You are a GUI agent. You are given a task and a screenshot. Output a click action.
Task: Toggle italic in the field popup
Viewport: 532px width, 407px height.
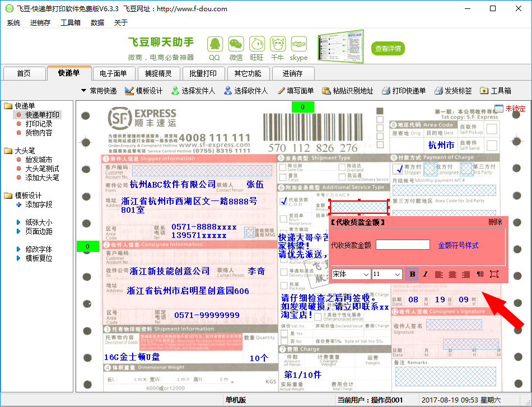426,274
